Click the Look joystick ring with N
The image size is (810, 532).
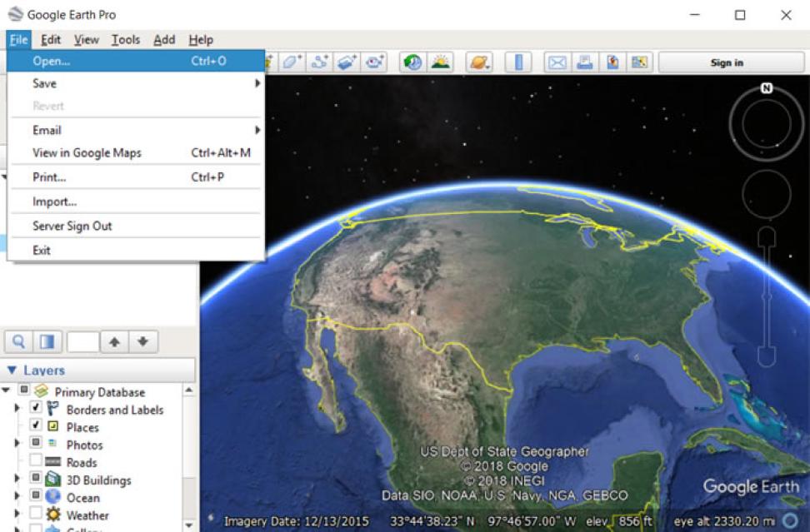(767, 124)
